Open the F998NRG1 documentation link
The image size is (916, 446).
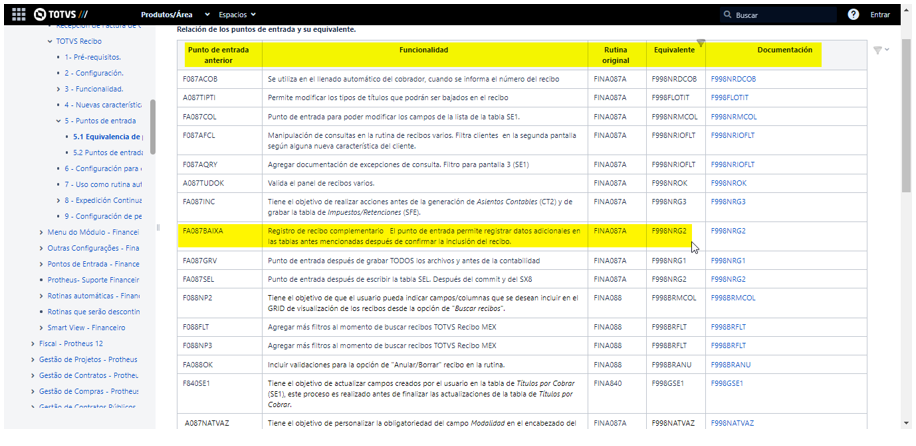pos(728,260)
